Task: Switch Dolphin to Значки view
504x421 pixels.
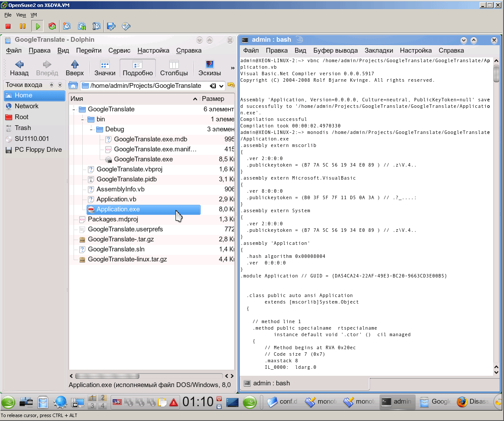Action: 105,68
